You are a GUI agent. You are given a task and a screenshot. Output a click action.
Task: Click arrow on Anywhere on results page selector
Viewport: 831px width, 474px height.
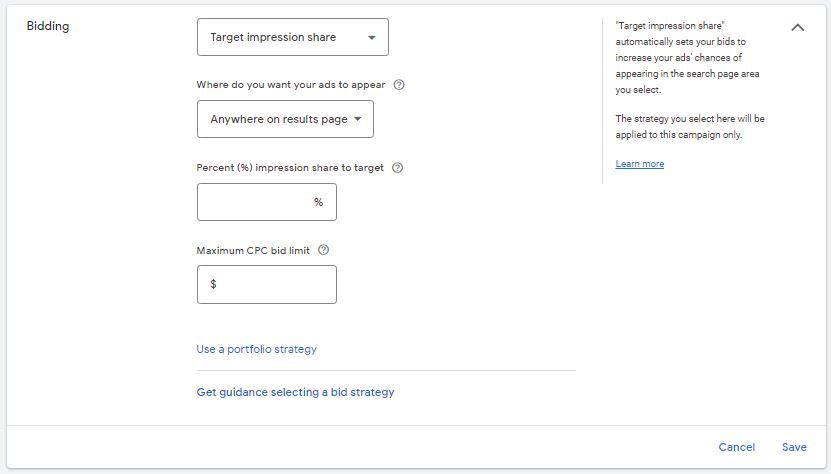(358, 120)
